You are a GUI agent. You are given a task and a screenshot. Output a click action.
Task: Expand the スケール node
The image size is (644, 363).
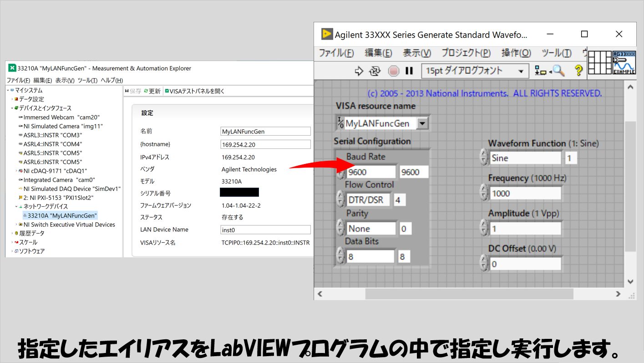pos(12,242)
